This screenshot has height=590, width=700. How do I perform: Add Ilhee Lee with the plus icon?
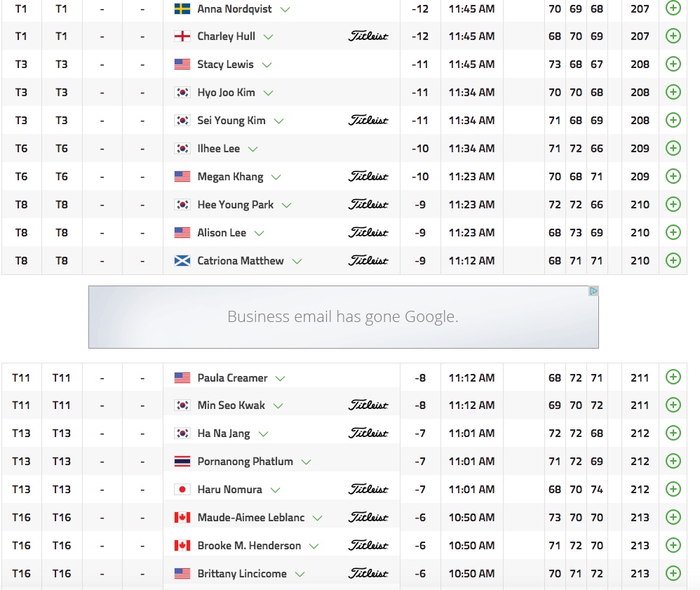coord(673,148)
